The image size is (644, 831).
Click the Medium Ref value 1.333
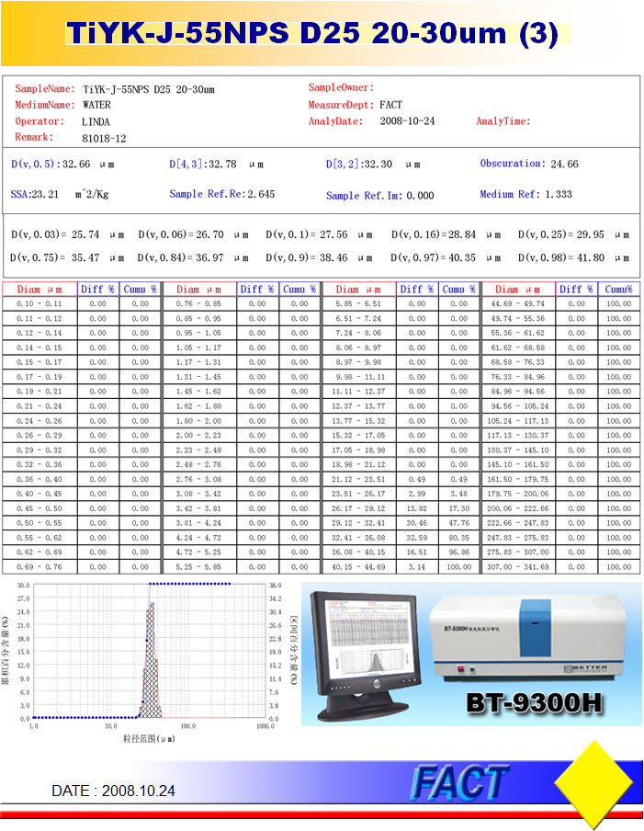559,195
